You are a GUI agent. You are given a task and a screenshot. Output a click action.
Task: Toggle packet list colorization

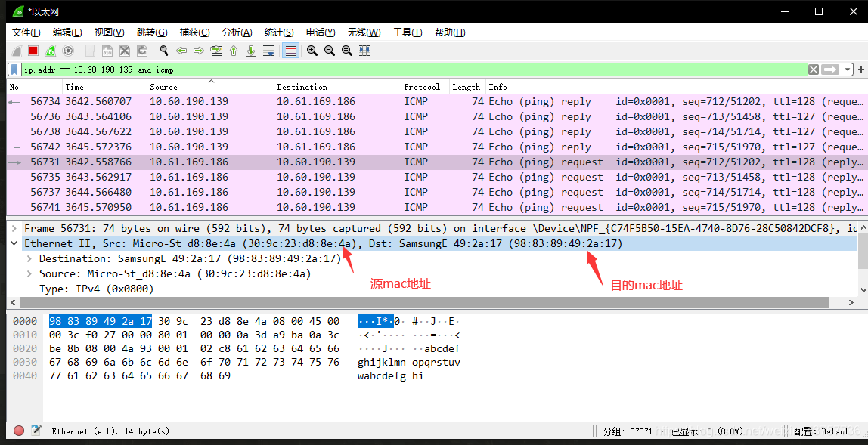(290, 51)
